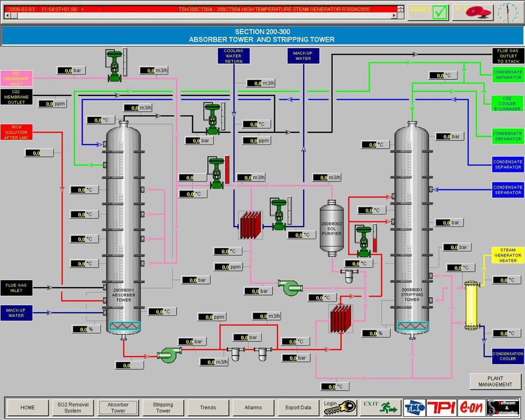Click the red heat exchanger beside stripping tower

[341, 319]
